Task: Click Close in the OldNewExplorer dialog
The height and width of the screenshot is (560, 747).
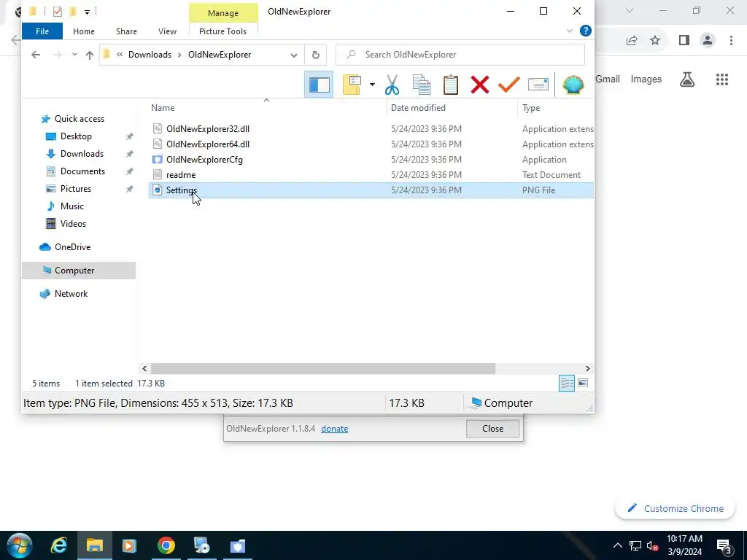Action: click(492, 429)
